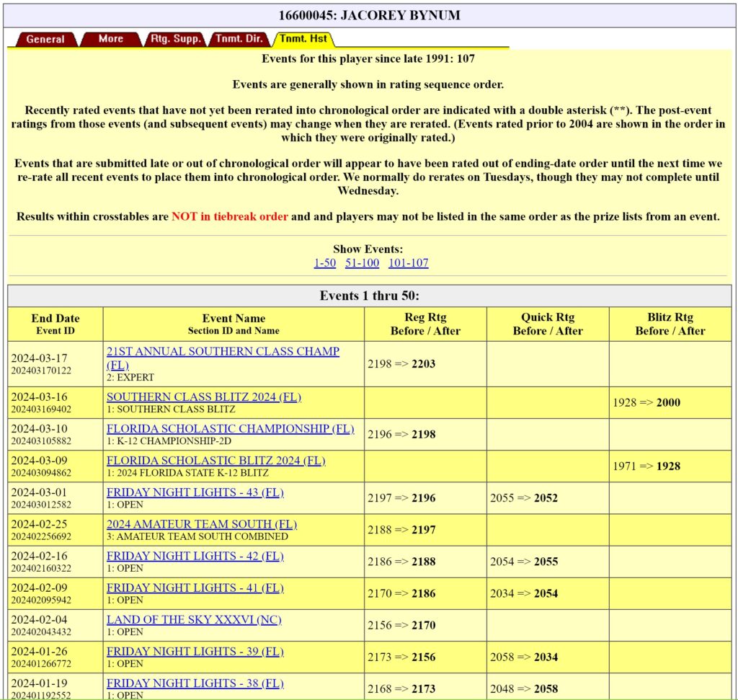The width and height of the screenshot is (738, 700).
Task: Click event ID 202402095942
Action: click(x=41, y=601)
